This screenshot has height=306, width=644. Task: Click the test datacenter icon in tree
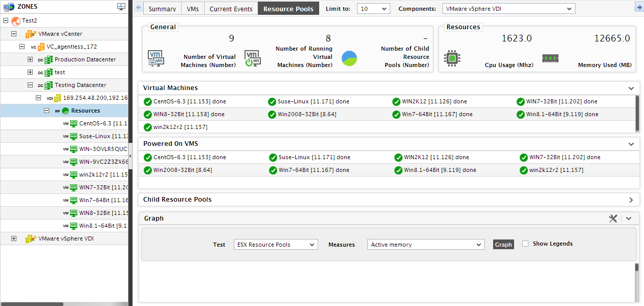[x=49, y=72]
